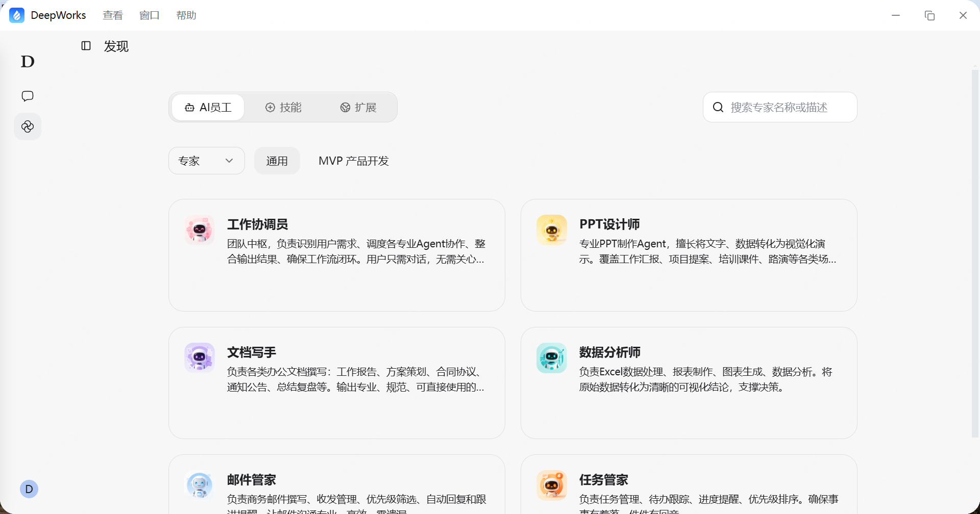Click the D workspace logo
The width and height of the screenshot is (980, 514).
coord(28,62)
